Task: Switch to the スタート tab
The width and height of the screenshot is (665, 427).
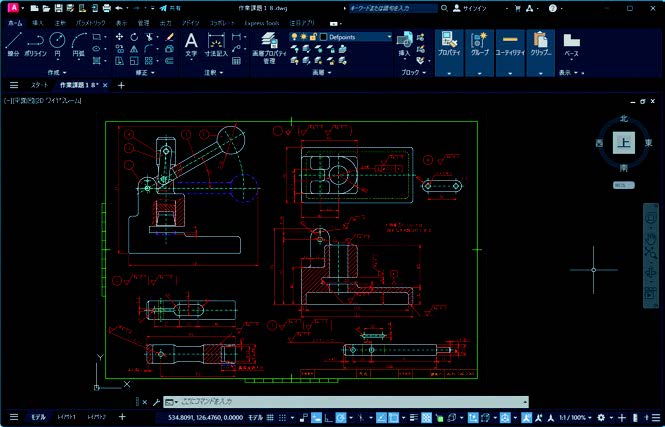Action: point(39,86)
